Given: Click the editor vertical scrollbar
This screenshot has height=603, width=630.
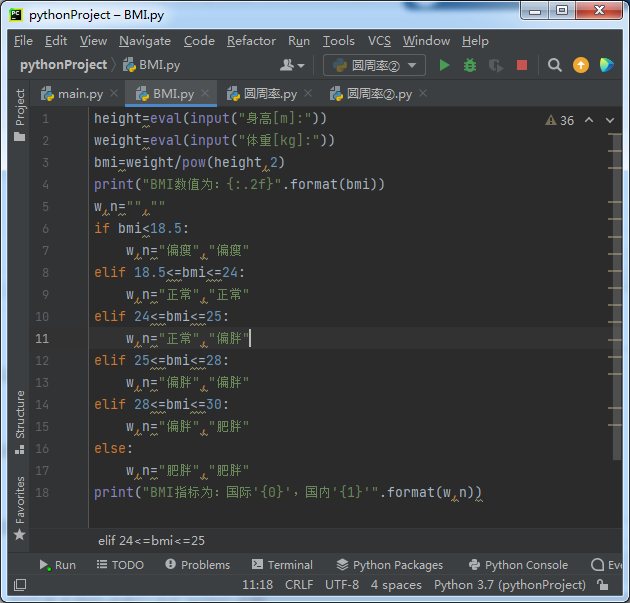Looking at the screenshot, I should 617,297.
